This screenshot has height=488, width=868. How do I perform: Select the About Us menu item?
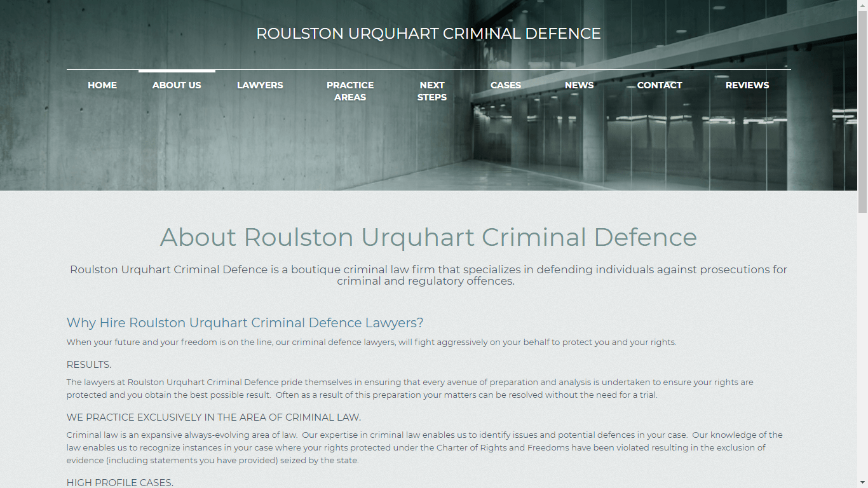point(177,85)
